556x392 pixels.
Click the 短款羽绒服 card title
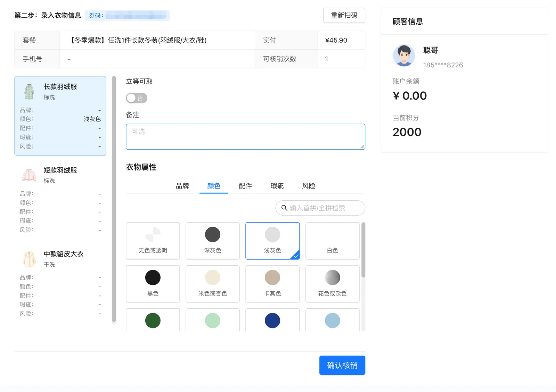[x=60, y=170]
